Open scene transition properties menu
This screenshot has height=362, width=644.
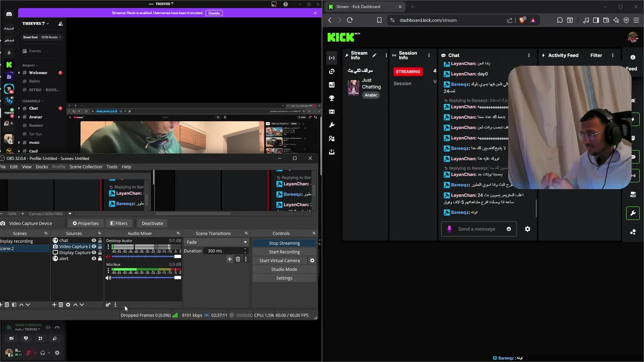tap(246, 259)
